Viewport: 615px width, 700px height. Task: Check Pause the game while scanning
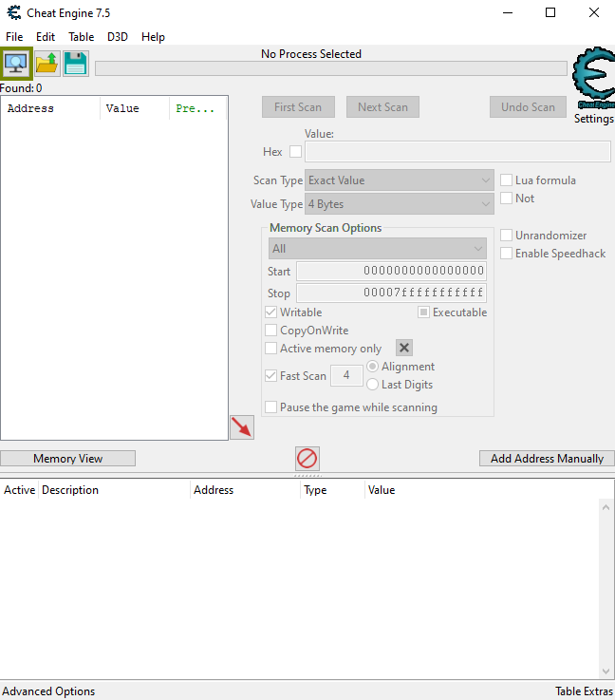pyautogui.click(x=270, y=407)
